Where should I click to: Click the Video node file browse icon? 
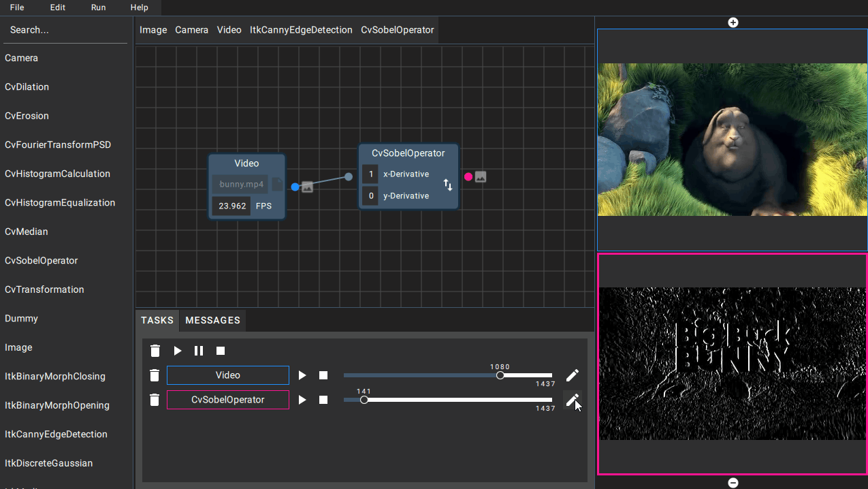tap(278, 185)
